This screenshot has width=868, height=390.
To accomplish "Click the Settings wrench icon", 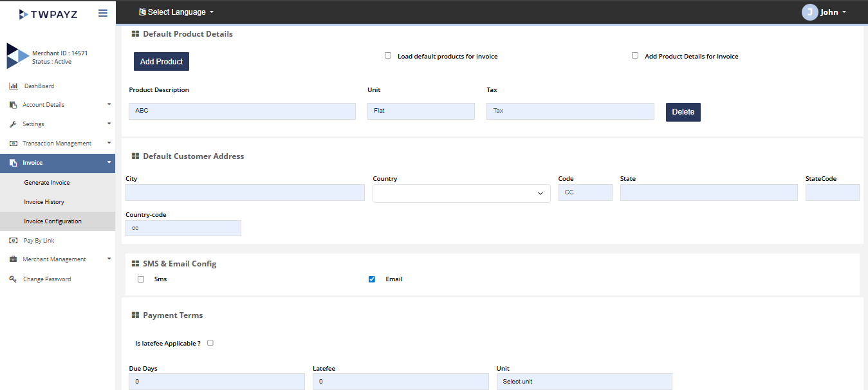I will click(13, 124).
